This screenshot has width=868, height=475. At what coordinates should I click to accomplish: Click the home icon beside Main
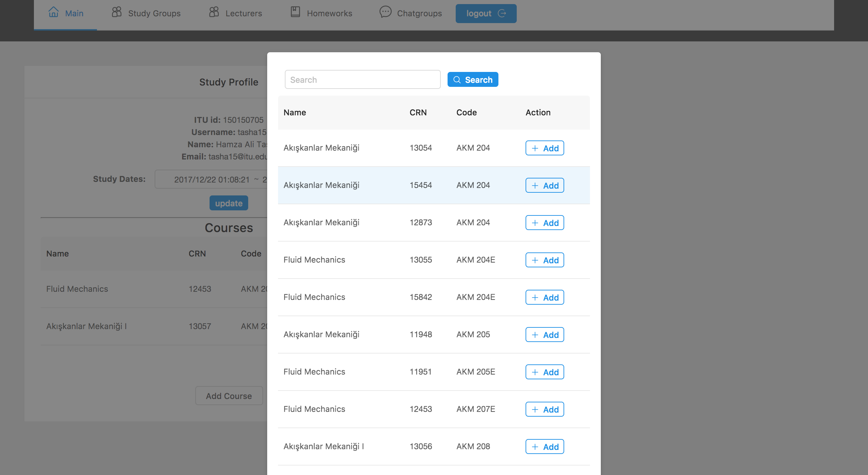pyautogui.click(x=54, y=12)
